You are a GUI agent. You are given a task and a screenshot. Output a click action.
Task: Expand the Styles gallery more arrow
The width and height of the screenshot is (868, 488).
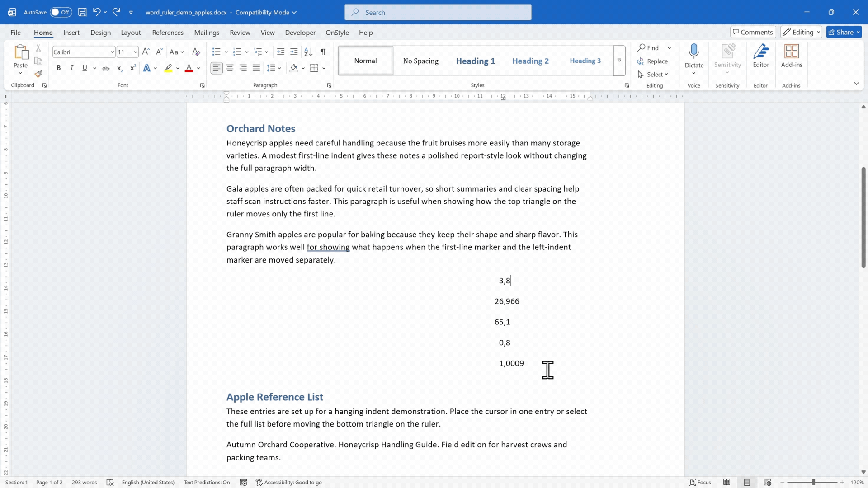pos(619,61)
